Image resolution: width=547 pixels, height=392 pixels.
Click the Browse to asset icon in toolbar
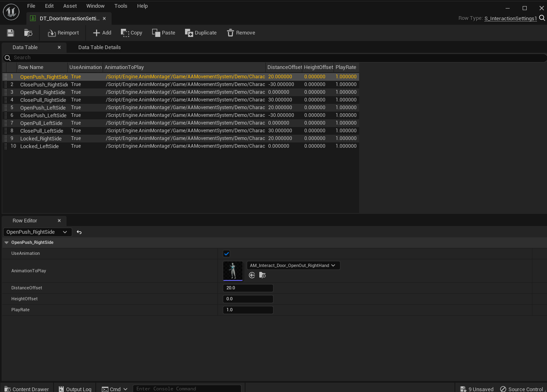[x=28, y=33]
